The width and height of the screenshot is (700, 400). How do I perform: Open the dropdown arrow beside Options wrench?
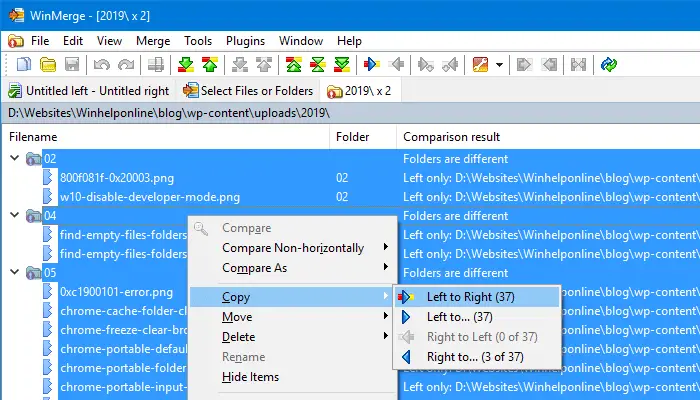(x=499, y=65)
